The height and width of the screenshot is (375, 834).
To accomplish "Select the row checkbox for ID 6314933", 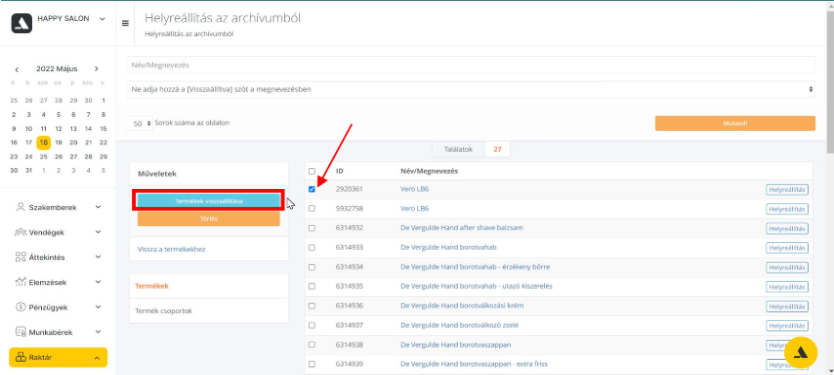I will [312, 247].
